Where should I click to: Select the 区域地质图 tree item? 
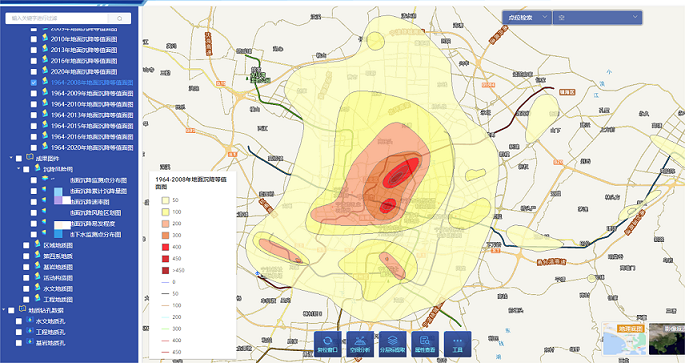click(x=58, y=245)
